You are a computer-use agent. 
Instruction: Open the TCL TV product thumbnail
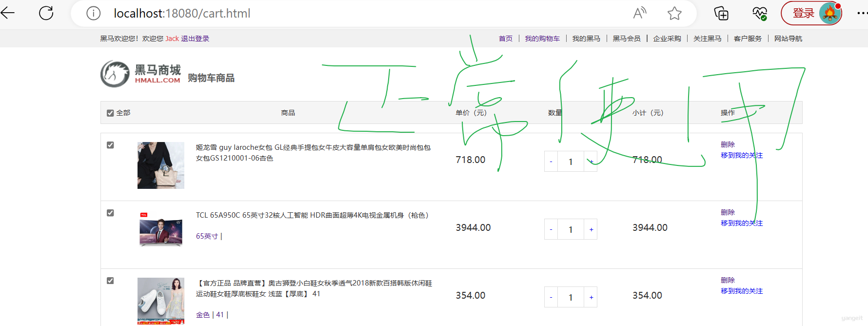coord(161,229)
